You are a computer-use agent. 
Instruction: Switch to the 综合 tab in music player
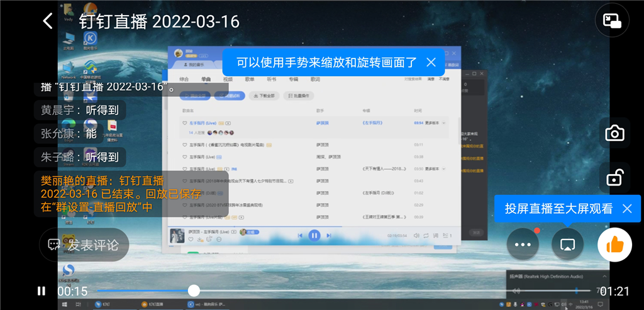[x=184, y=79]
